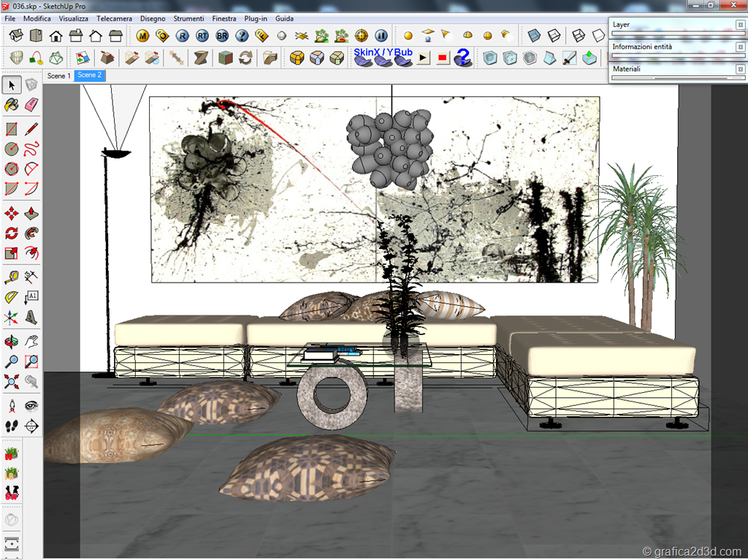Activate the Orbit camera tool

(x=12, y=341)
